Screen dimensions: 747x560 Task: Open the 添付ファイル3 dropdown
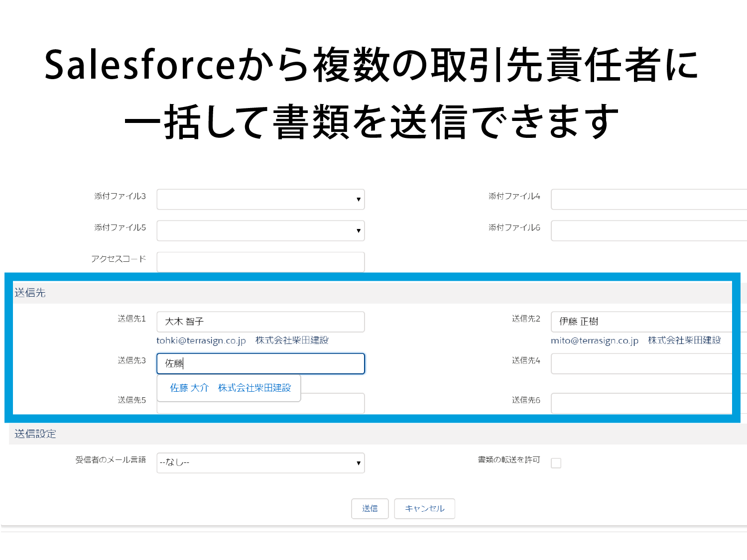tap(260, 199)
